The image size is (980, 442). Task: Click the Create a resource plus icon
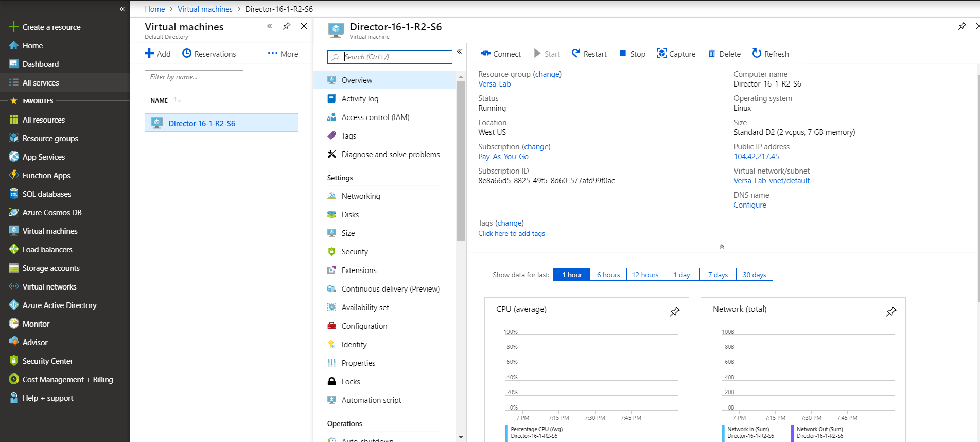(14, 27)
